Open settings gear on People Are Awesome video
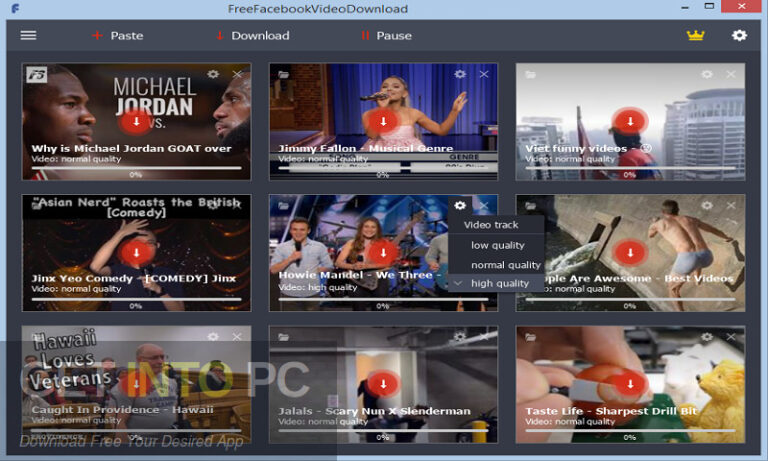This screenshot has width=768, height=461. click(x=707, y=205)
